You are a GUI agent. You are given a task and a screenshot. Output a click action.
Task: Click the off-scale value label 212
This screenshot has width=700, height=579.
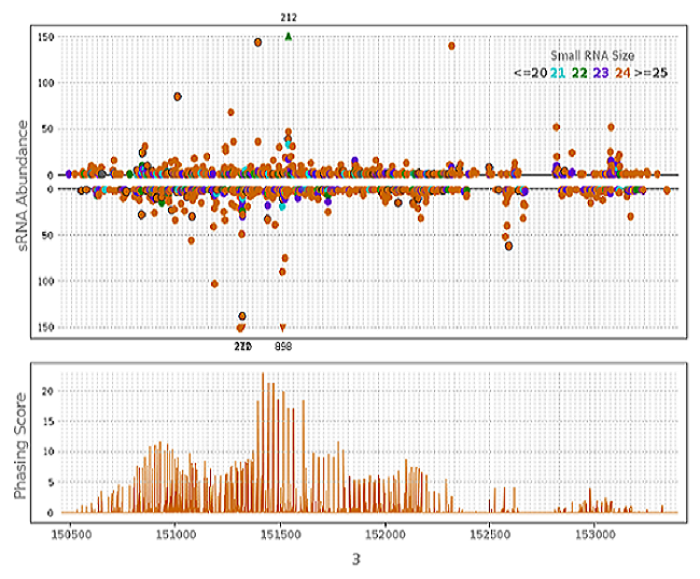(x=288, y=17)
